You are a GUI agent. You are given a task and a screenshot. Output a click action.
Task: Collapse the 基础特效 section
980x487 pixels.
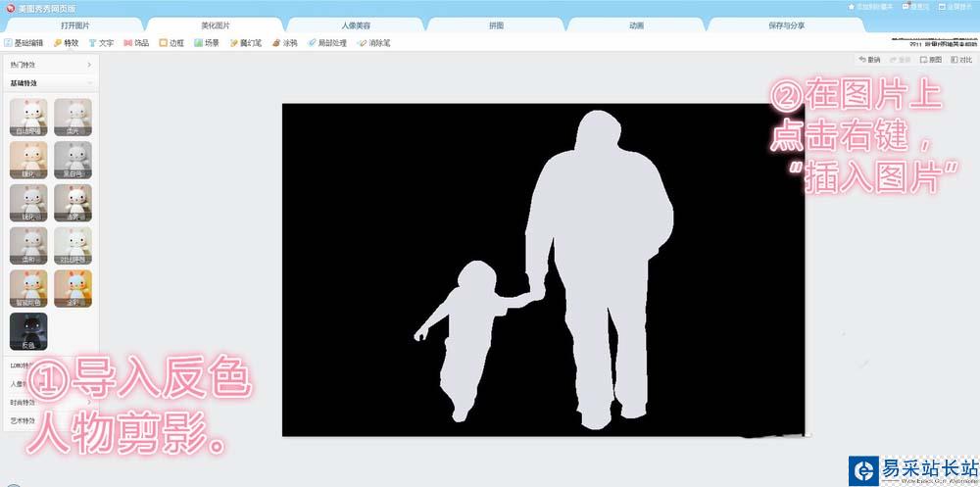[x=50, y=82]
